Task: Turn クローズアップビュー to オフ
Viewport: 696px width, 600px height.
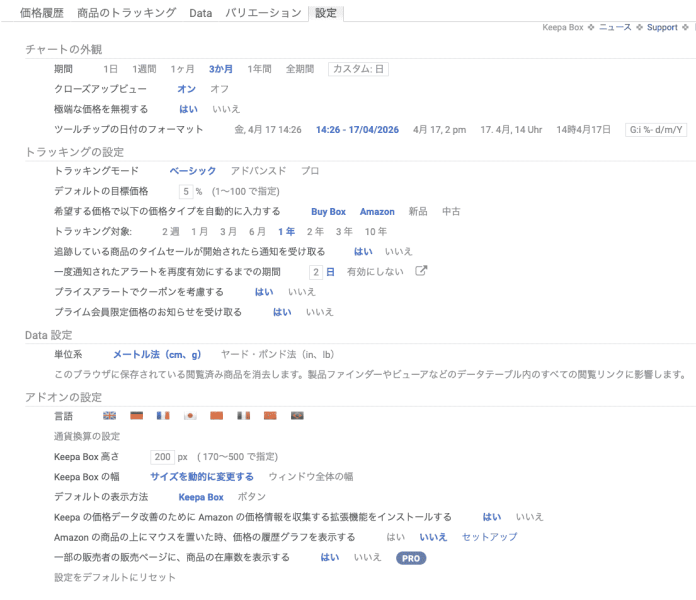Action: click(x=219, y=89)
